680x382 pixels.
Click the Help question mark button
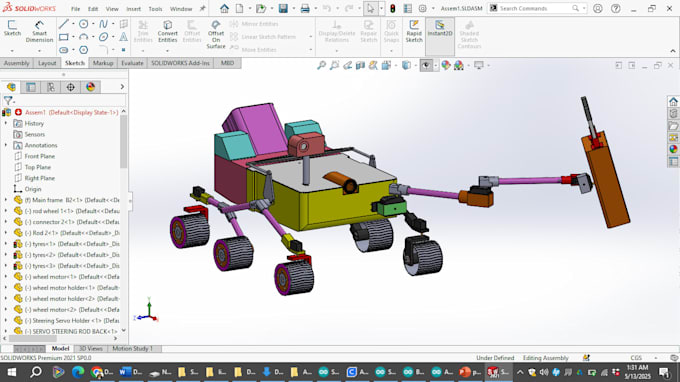tap(615, 8)
